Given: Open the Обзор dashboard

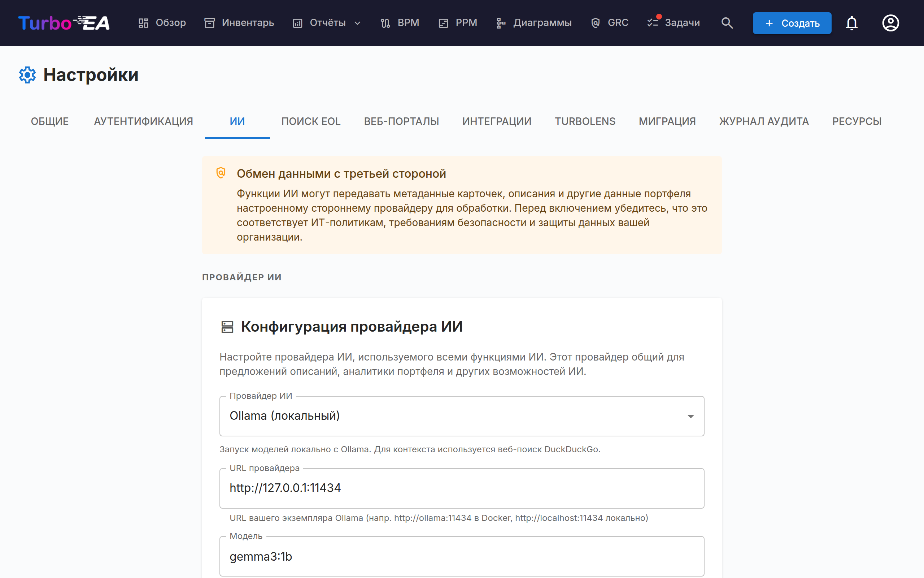Looking at the screenshot, I should (x=162, y=23).
